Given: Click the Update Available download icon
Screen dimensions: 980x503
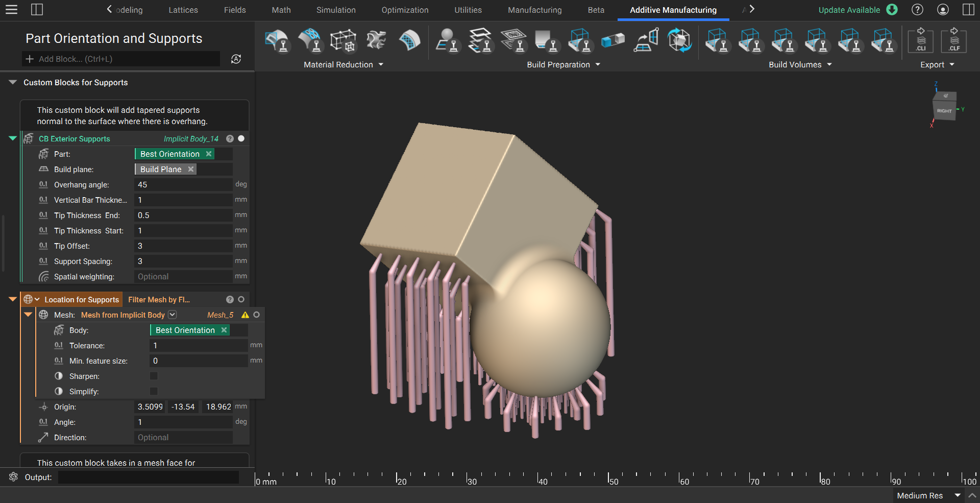Looking at the screenshot, I should point(892,10).
